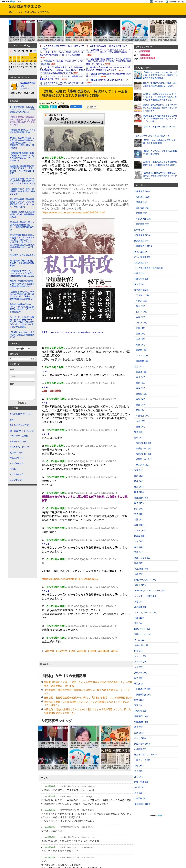Click the #玉音放送 tag
This screenshot has height=868, width=186.
[x=61, y=651]
